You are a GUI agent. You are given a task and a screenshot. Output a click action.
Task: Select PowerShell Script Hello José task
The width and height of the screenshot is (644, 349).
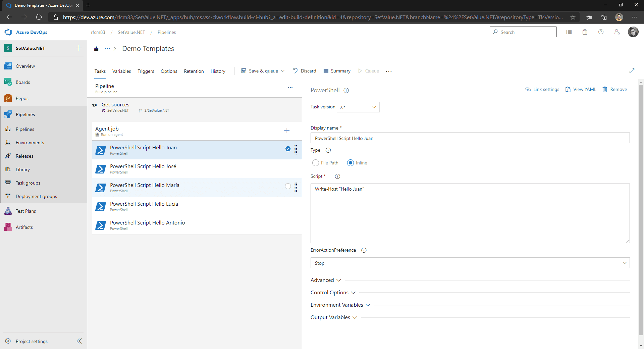[197, 169]
